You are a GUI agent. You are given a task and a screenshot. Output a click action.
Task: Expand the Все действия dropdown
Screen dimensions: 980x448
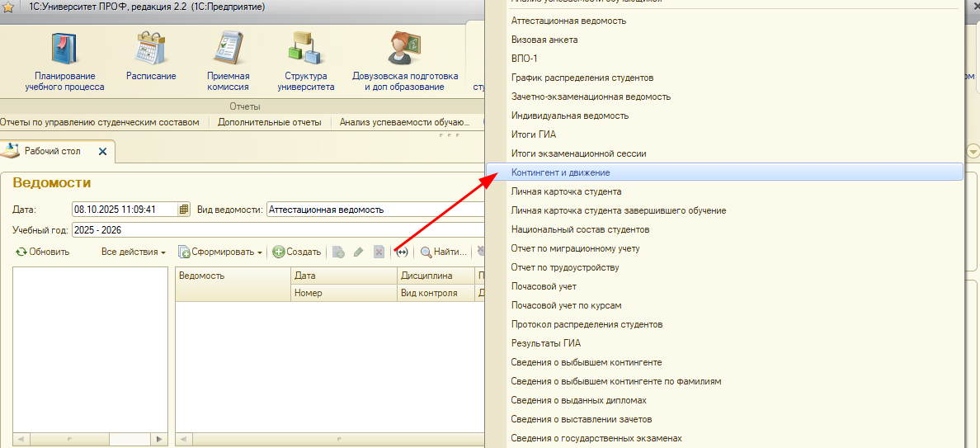[133, 252]
